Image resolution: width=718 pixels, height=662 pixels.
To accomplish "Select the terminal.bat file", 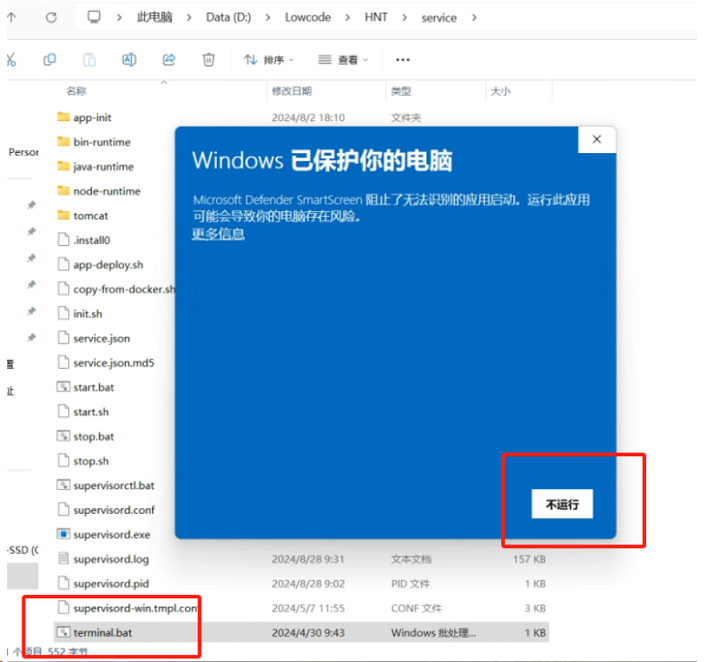I will coord(102,632).
